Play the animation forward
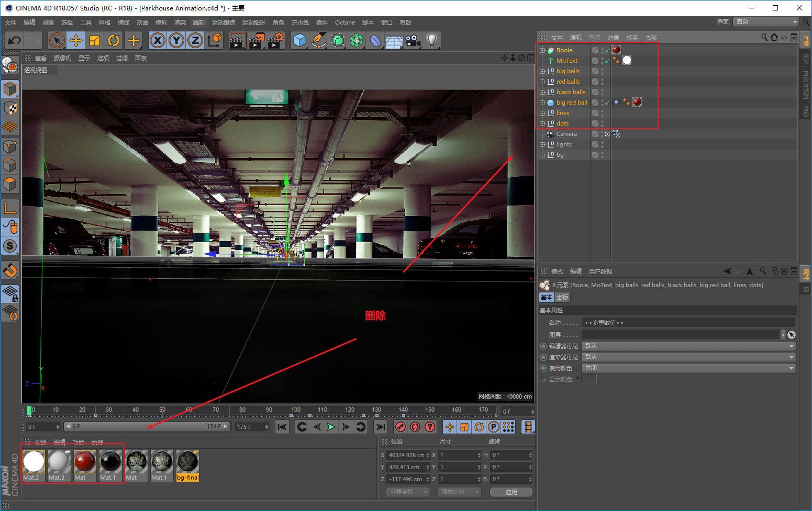 coord(331,427)
